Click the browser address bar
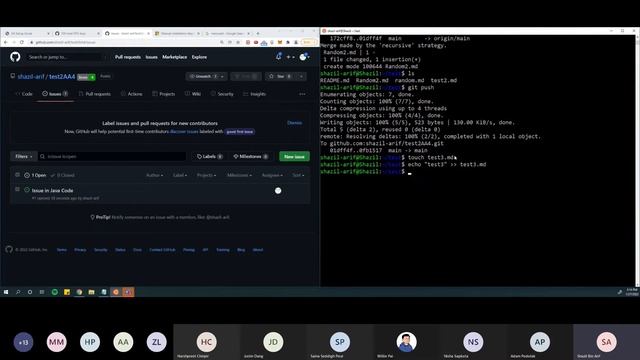The image size is (640, 360). pos(122,42)
